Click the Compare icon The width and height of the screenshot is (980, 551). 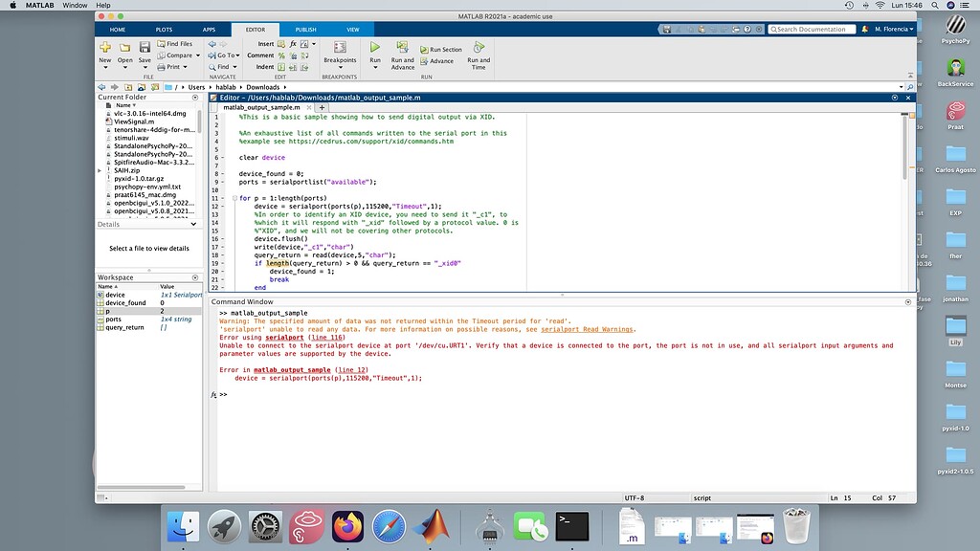(175, 55)
